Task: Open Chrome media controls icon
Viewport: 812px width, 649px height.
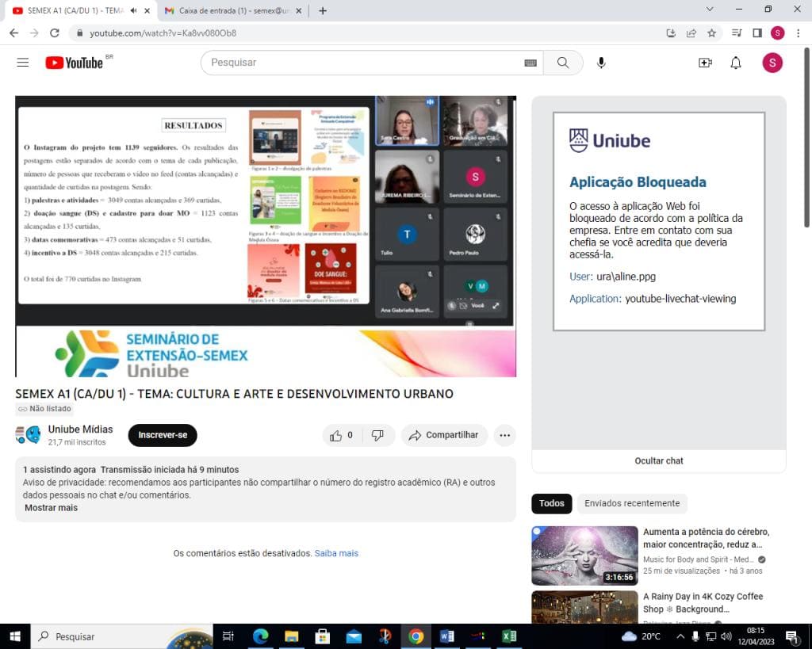Action: 737,33
